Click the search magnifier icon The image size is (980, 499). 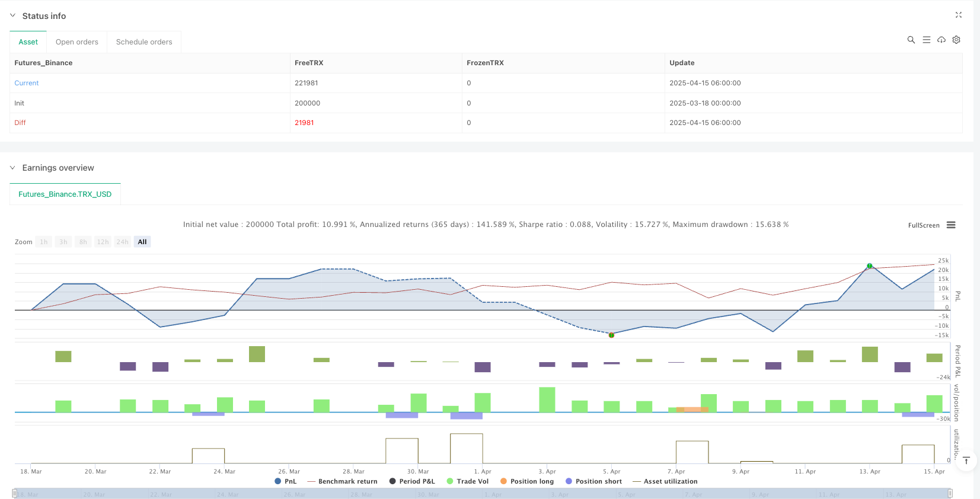pyautogui.click(x=911, y=40)
